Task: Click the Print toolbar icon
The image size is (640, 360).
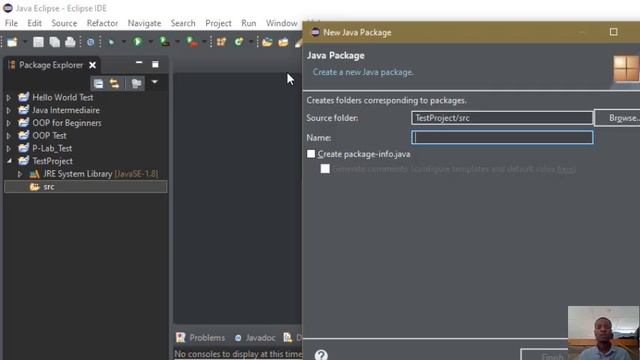Action: pos(70,42)
